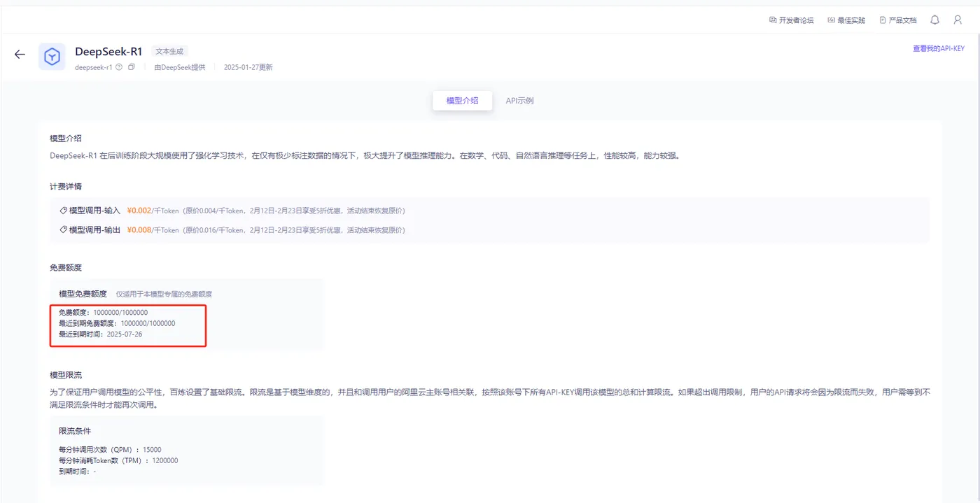Copy the deepseek-r1 model ID
The width and height of the screenshot is (980, 503).
click(132, 68)
